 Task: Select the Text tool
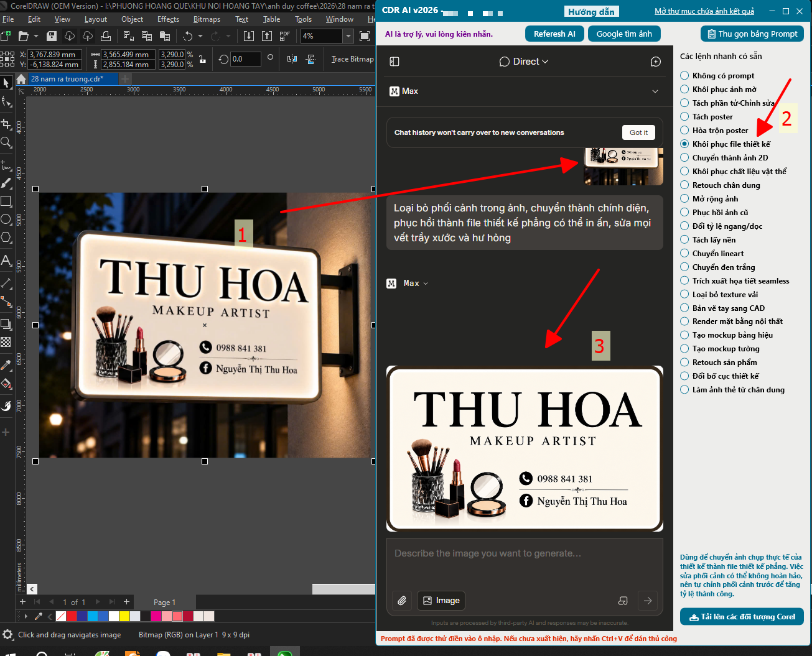(x=6, y=261)
